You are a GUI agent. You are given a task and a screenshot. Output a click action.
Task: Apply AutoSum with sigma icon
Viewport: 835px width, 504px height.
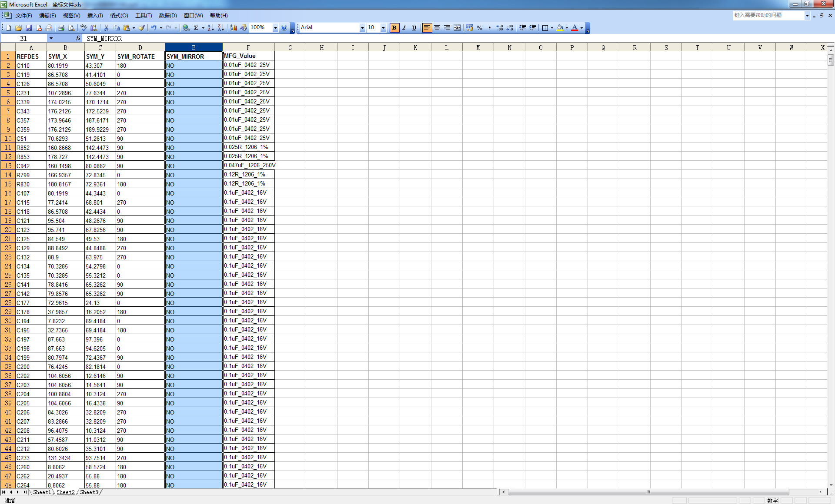pos(196,28)
